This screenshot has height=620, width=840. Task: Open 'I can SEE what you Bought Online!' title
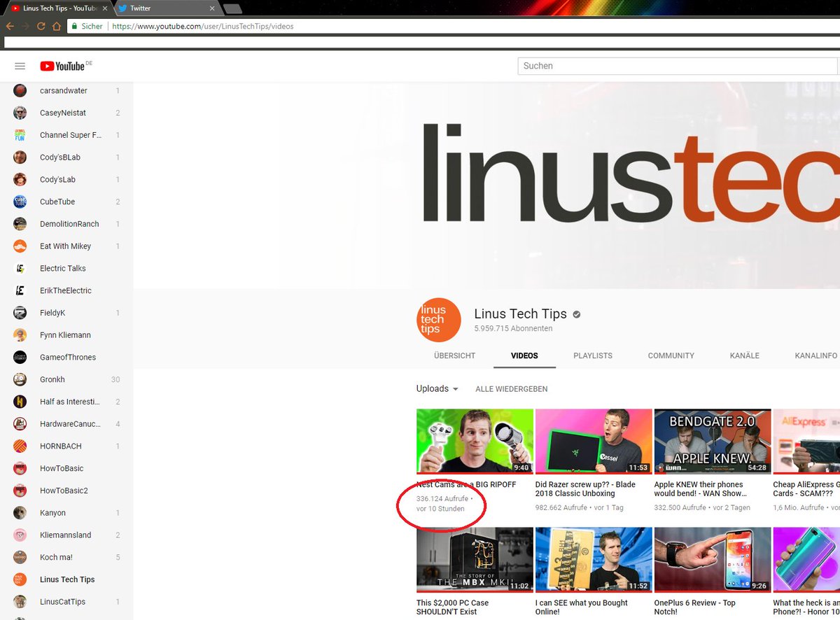point(582,607)
